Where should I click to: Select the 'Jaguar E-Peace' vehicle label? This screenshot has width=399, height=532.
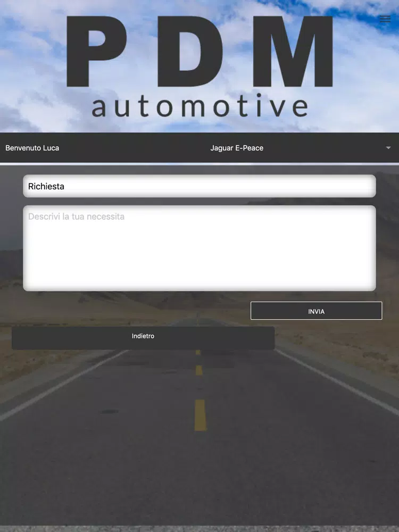(237, 148)
